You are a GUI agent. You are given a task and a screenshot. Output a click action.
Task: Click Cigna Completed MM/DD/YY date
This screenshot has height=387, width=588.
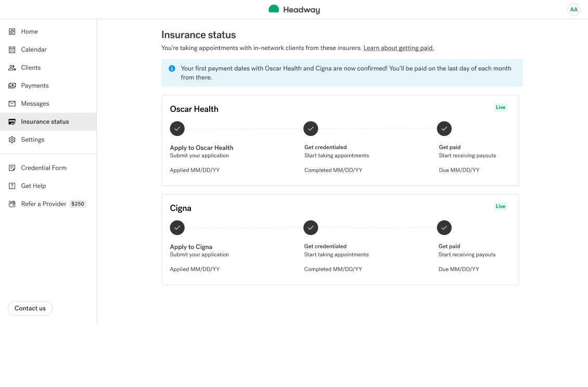pyautogui.click(x=333, y=269)
